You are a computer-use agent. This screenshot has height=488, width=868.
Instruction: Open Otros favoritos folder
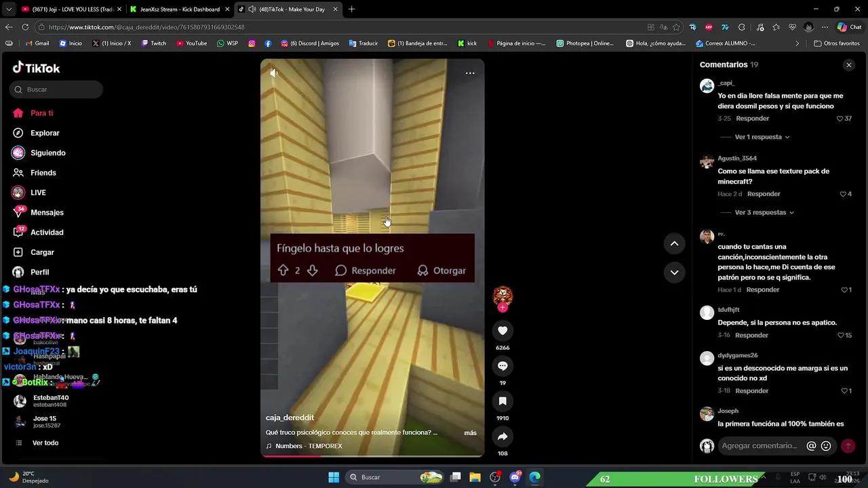pos(837,43)
